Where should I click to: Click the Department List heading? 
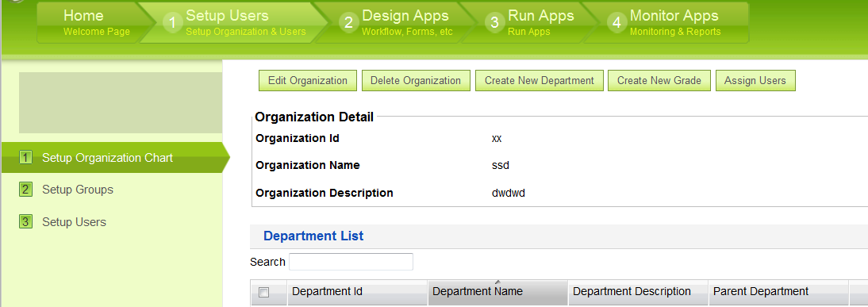[x=313, y=236]
